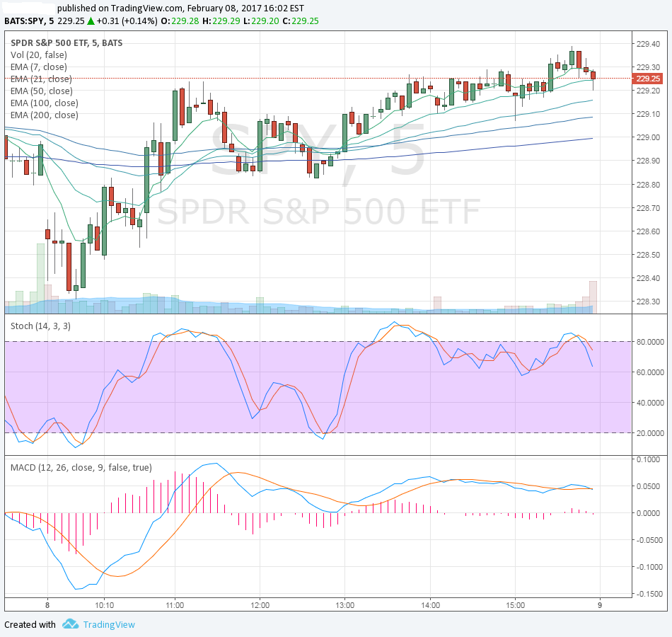Click the 20.0000 stochastic scale label
The height and width of the screenshot is (637, 672).
pos(651,433)
